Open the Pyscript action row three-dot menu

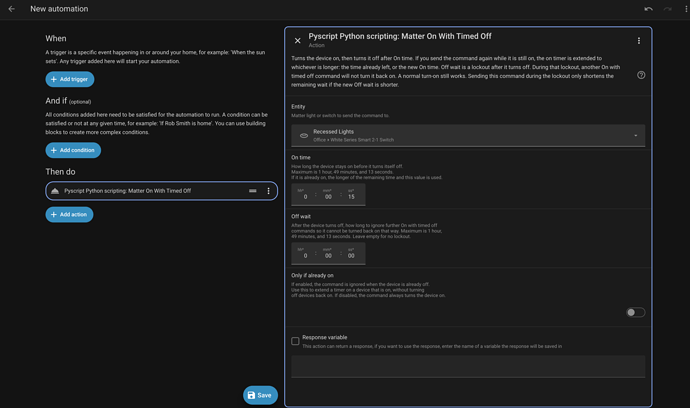[x=268, y=191]
